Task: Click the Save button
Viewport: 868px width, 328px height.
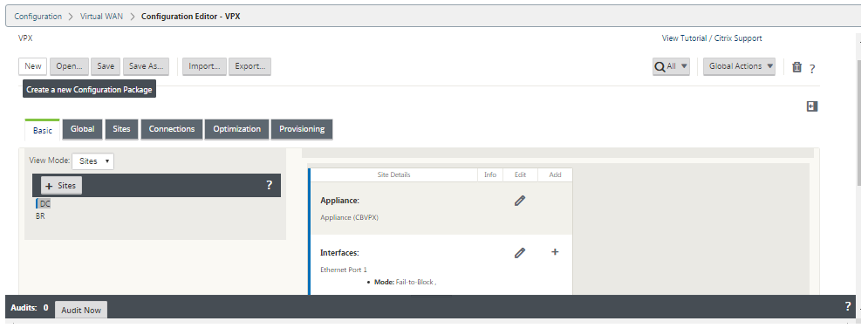Action: (106, 66)
